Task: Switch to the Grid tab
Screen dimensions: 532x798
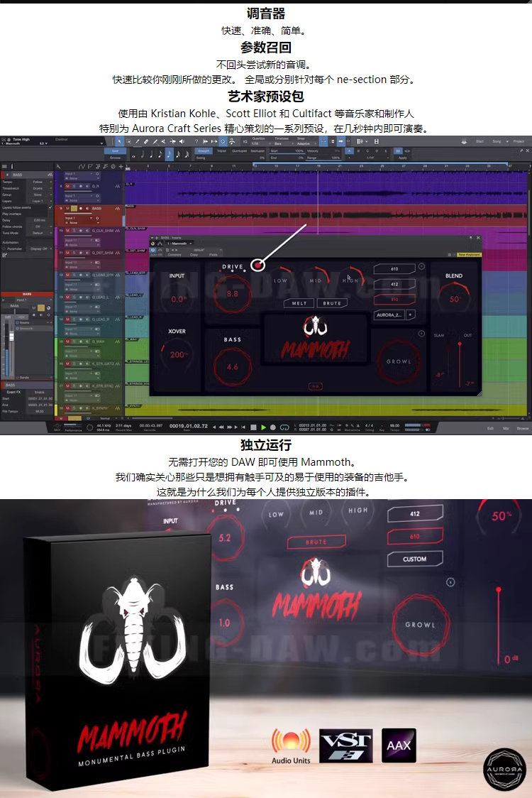Action: coord(115,151)
